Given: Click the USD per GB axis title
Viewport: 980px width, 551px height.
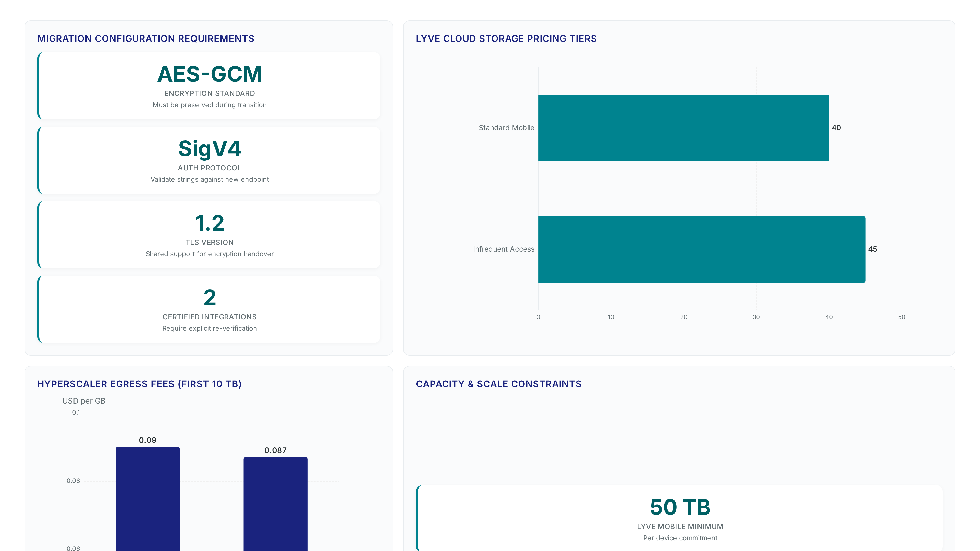Looking at the screenshot, I should (84, 401).
